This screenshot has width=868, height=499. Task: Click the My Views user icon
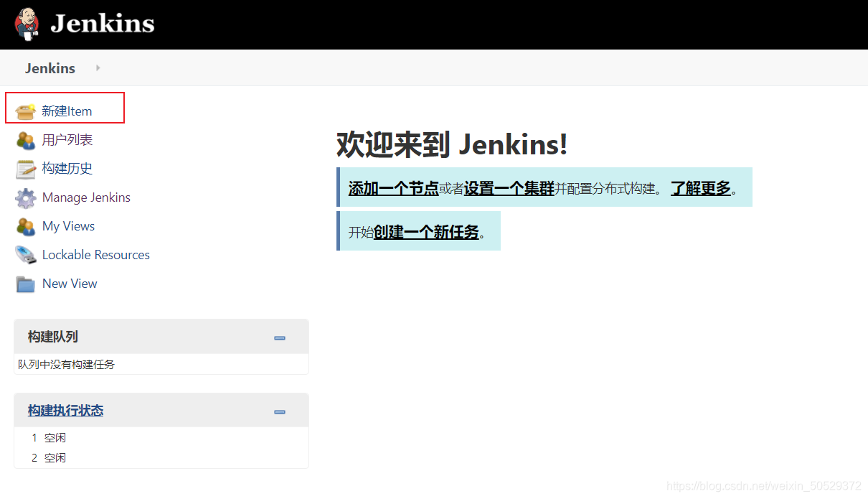[26, 226]
